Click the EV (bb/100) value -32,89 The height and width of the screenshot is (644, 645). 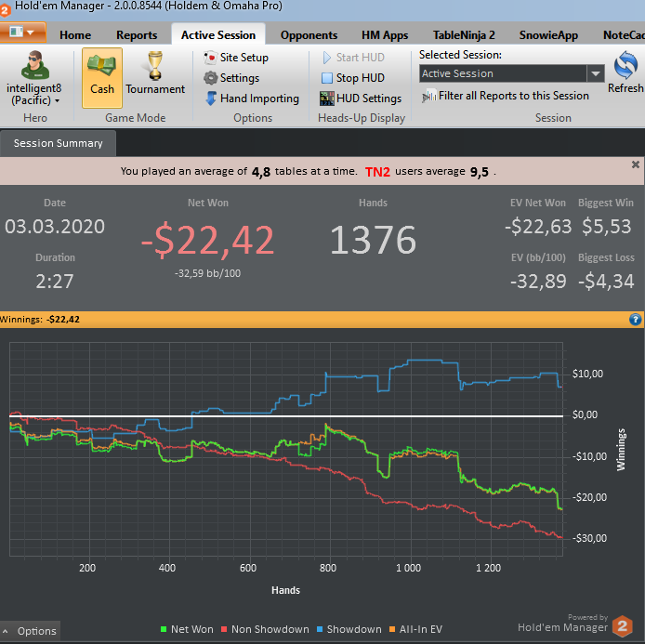(x=538, y=282)
